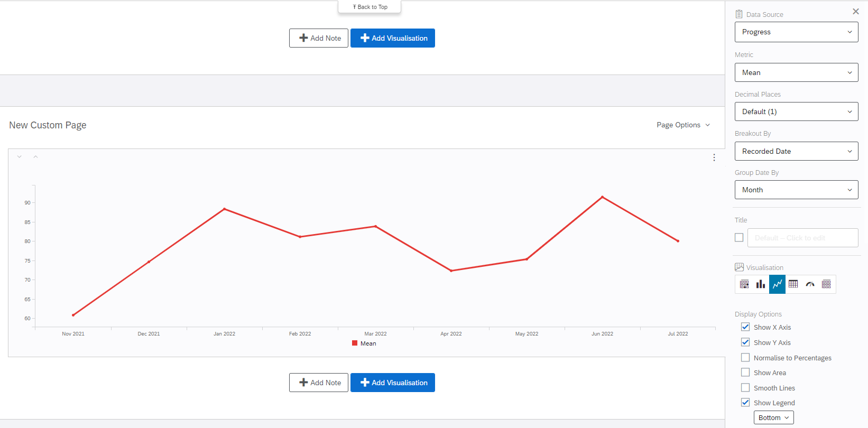
Task: Open the legend position Bottom dropdown
Action: click(x=774, y=417)
